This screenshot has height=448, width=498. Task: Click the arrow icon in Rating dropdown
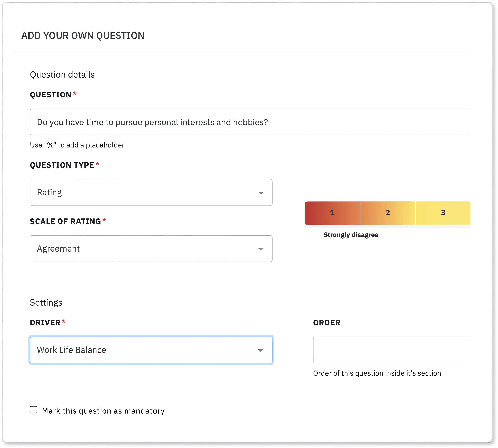click(x=261, y=193)
